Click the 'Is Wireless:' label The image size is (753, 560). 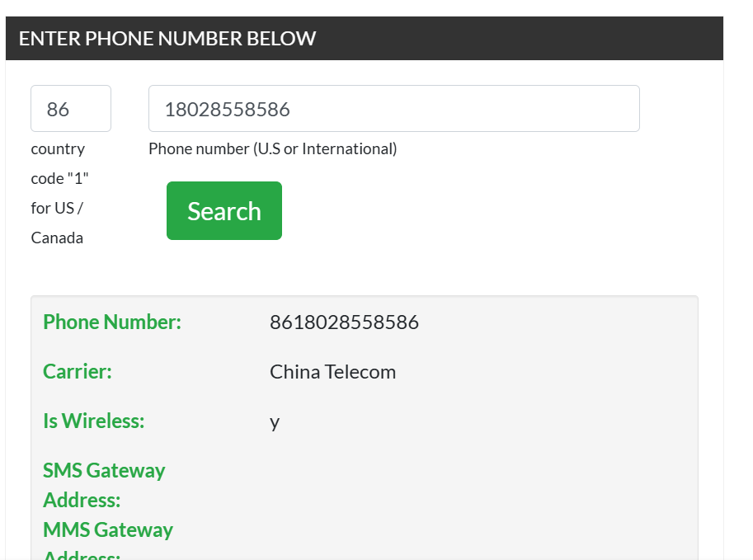click(x=93, y=421)
